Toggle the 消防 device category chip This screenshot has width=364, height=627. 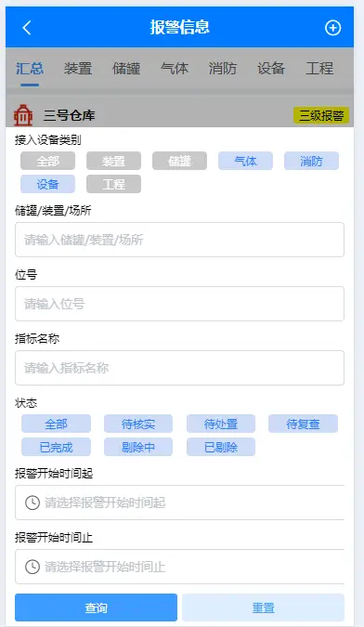tap(311, 161)
